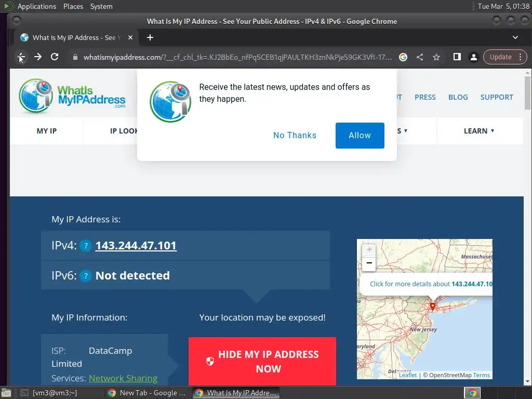
Task: Open the Chrome profile avatar icon
Action: coord(474,57)
